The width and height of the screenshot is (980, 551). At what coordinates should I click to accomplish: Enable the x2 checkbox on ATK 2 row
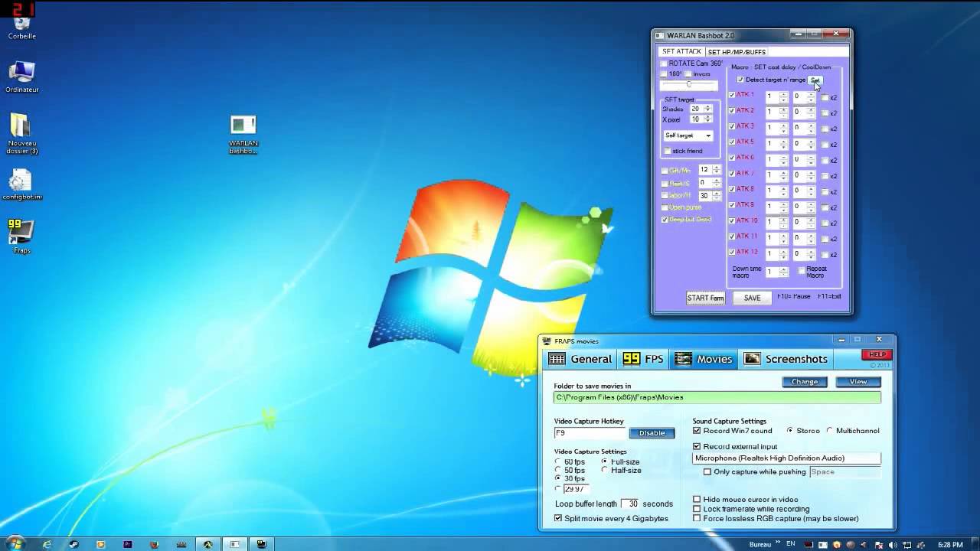pyautogui.click(x=825, y=113)
